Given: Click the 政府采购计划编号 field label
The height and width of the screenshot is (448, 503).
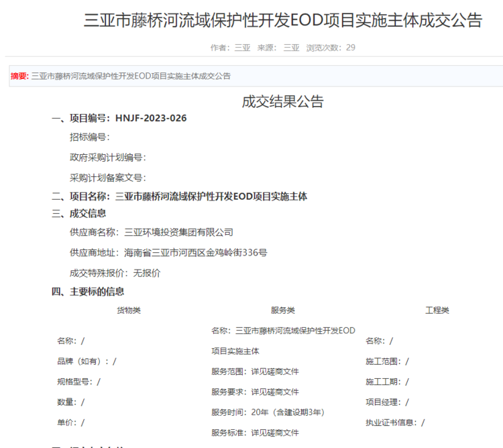Looking at the screenshot, I should pos(107,158).
